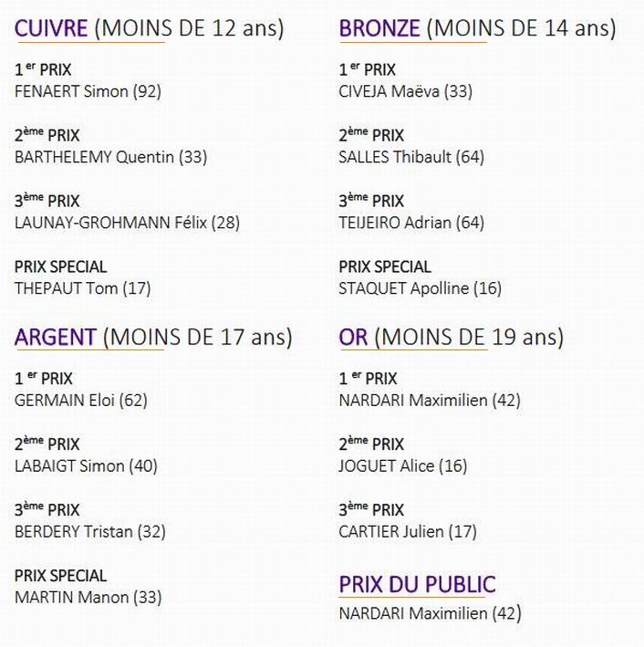
Task: Click BERDERY Tristan third prize entry
Action: (x=89, y=531)
